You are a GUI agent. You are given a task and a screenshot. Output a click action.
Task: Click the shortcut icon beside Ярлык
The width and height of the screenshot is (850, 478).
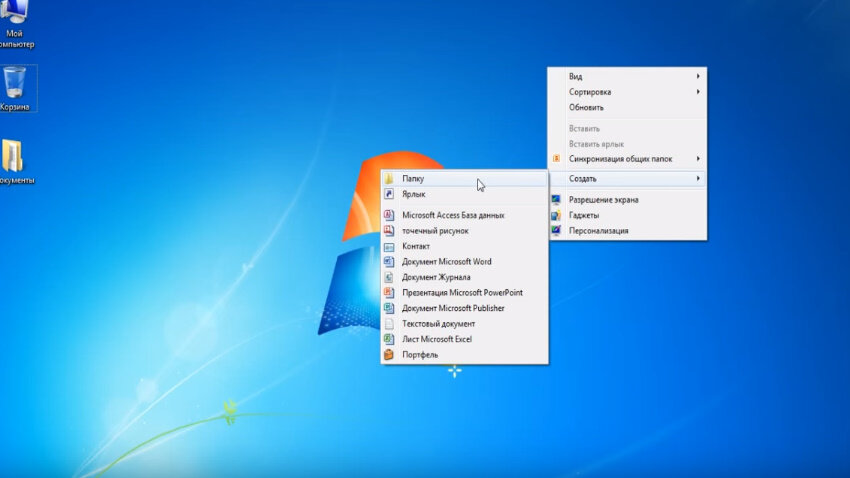click(x=389, y=194)
